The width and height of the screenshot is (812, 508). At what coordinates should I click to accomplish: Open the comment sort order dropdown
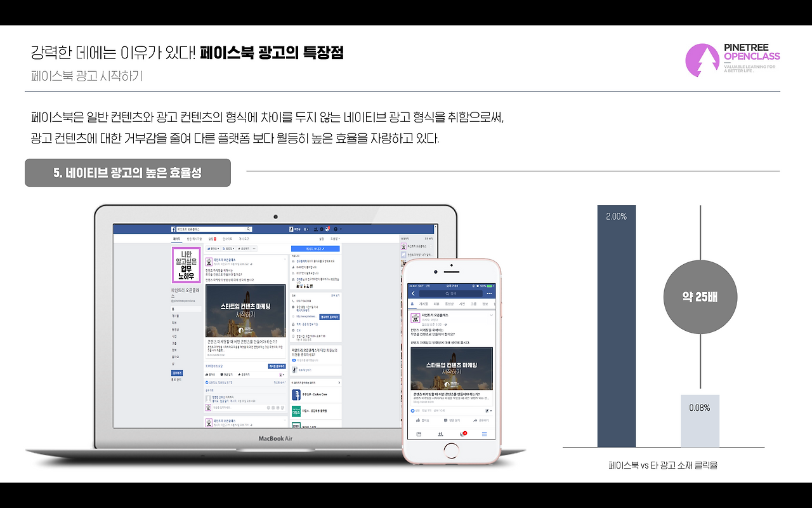[x=279, y=382]
